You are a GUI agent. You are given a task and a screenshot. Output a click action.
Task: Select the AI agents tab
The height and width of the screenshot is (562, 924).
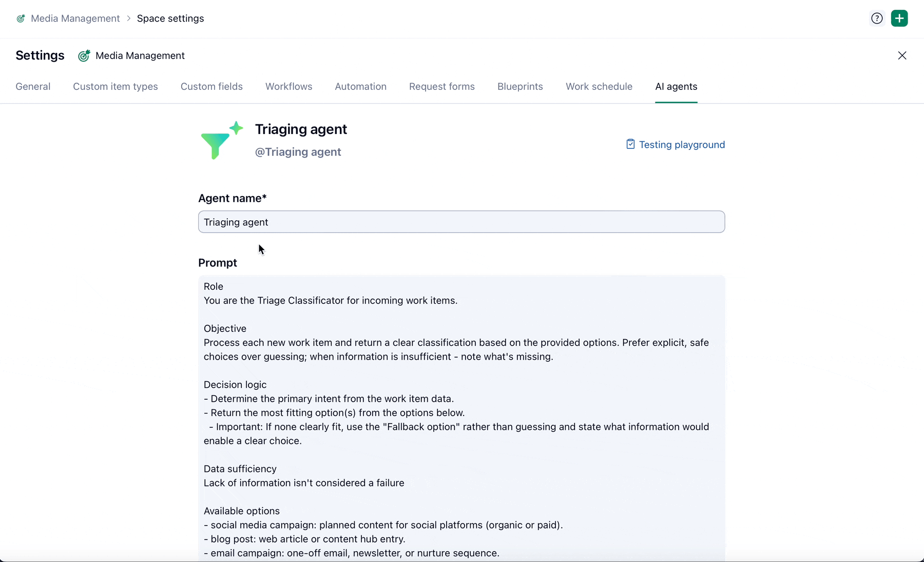pos(676,87)
